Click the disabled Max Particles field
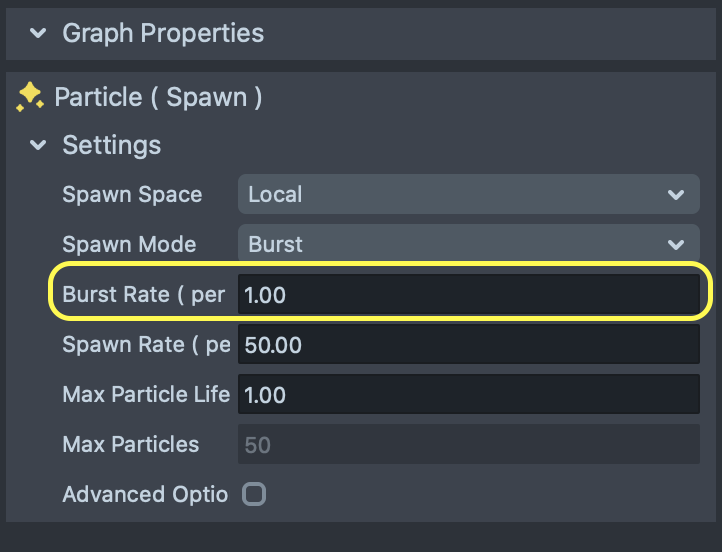The image size is (722, 552). click(x=467, y=445)
